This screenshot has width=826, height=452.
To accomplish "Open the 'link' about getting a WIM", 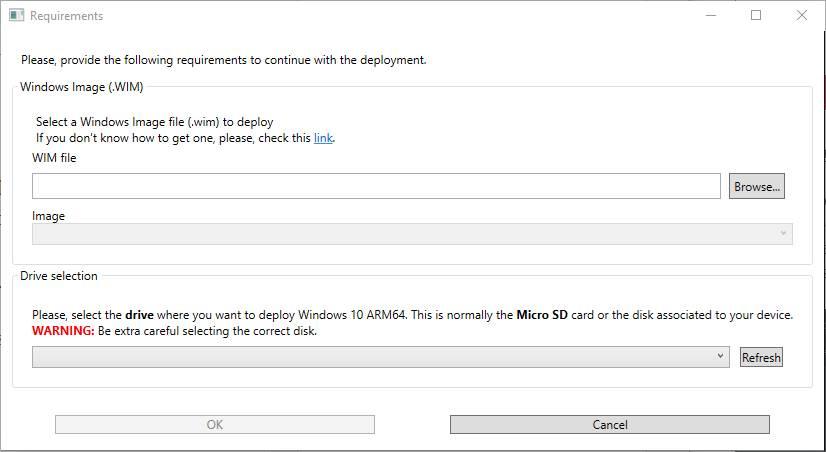I will [323, 138].
